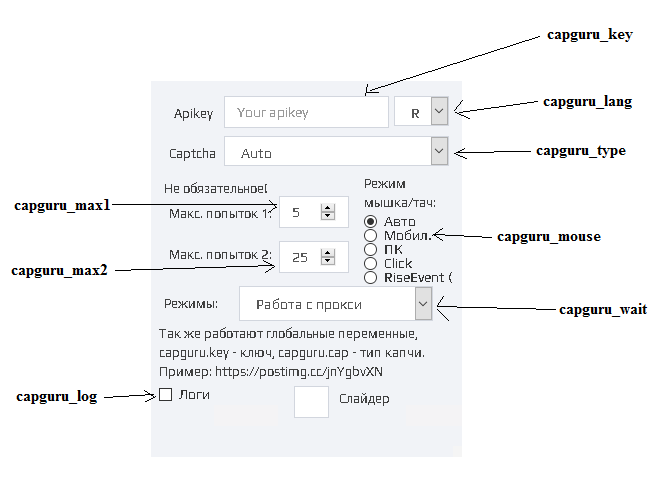Select the ПК mouse mode radio button
660x482 pixels.
pos(370,250)
